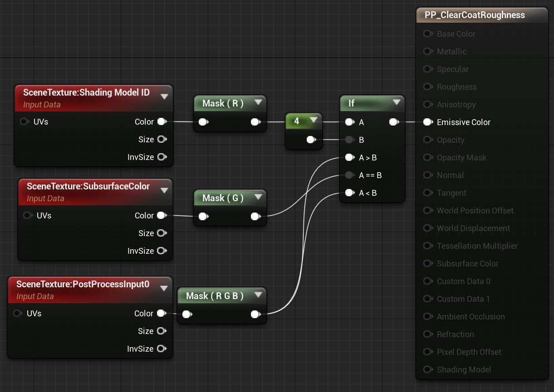Collapse the Mask ( G ) node arrow
Image resolution: width=554 pixels, height=392 pixels.
click(x=258, y=197)
